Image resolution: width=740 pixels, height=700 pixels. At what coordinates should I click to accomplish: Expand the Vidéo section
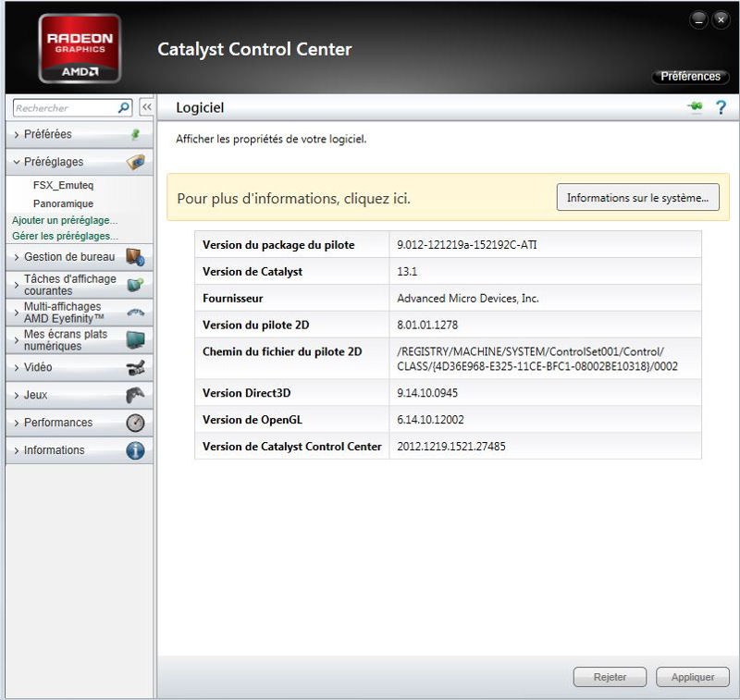pyautogui.click(x=17, y=368)
